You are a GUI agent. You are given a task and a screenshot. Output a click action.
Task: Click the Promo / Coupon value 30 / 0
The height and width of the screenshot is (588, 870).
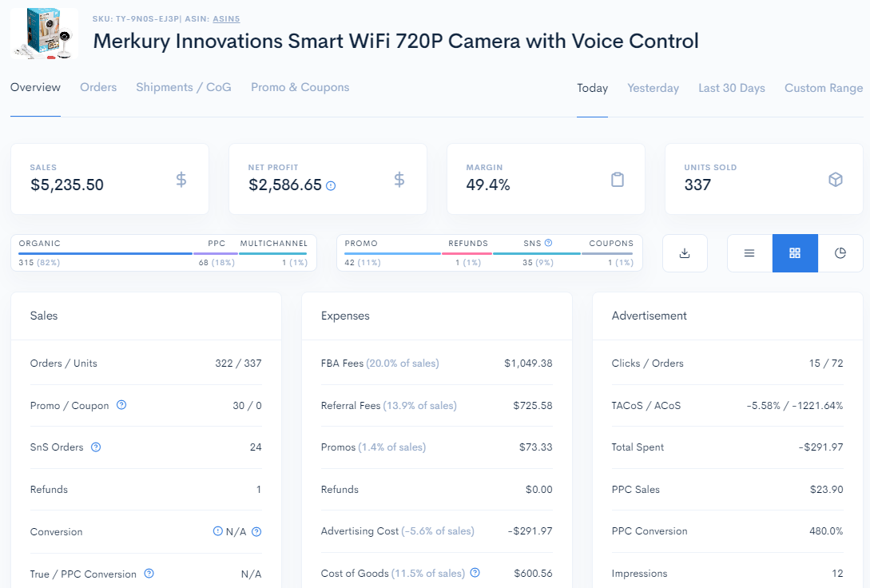click(248, 406)
